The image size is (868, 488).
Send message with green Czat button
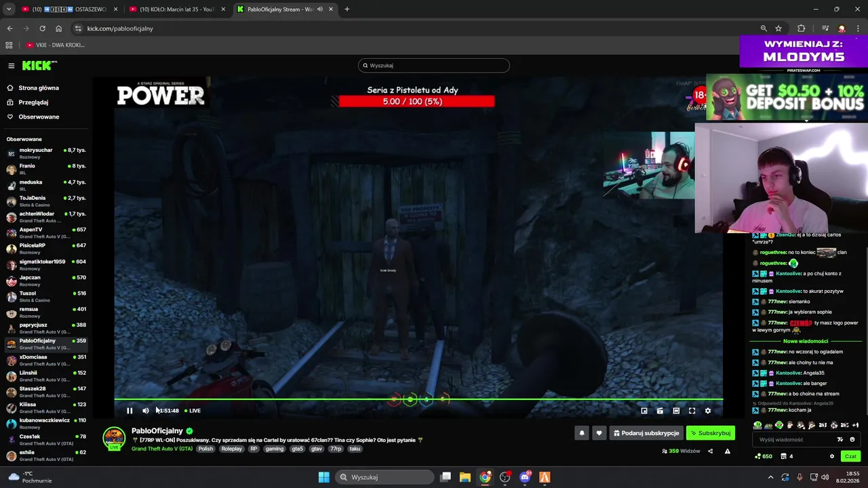pos(850,457)
